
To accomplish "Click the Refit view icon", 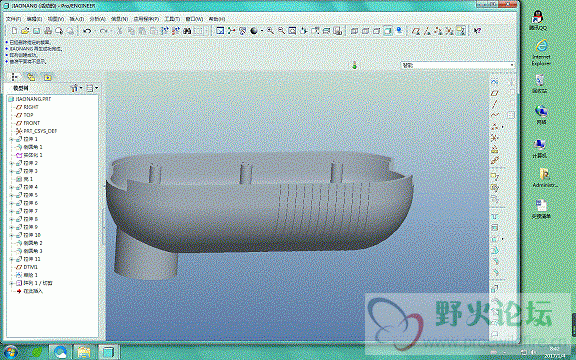I will [292, 31].
